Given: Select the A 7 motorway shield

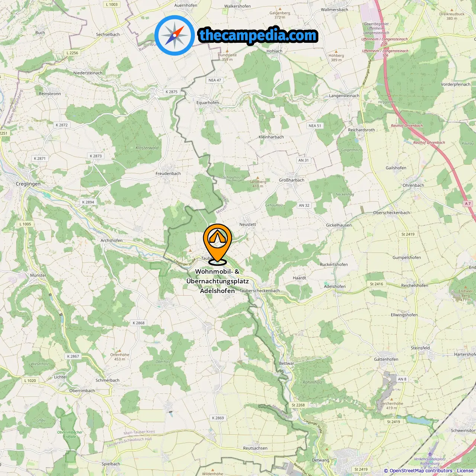Looking at the screenshot, I should click(468, 203).
